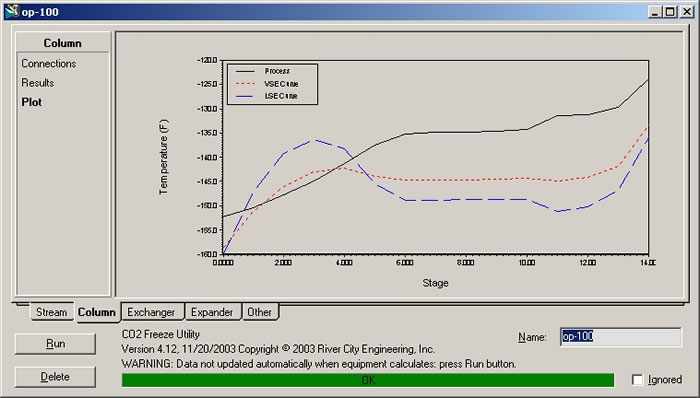The width and height of the screenshot is (700, 398).
Task: Minimize the op-100 window
Action: coord(655,12)
